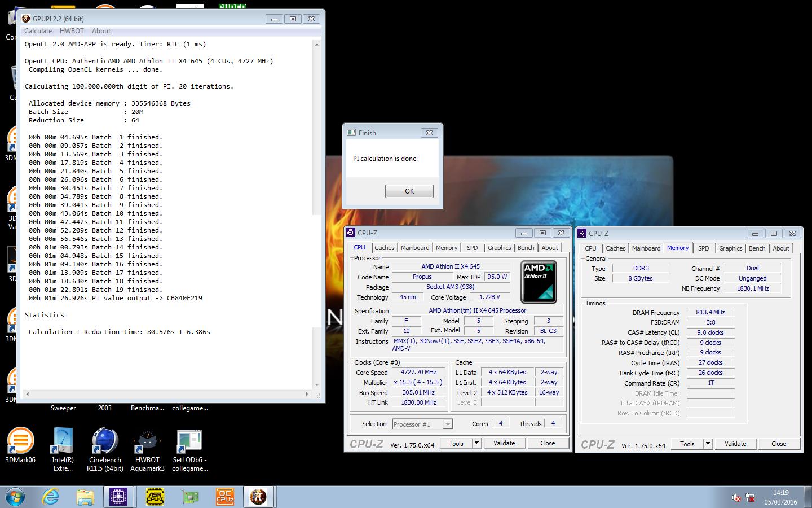The width and height of the screenshot is (812, 508).
Task: Launch Internet Explorer from taskbar
Action: [51, 497]
